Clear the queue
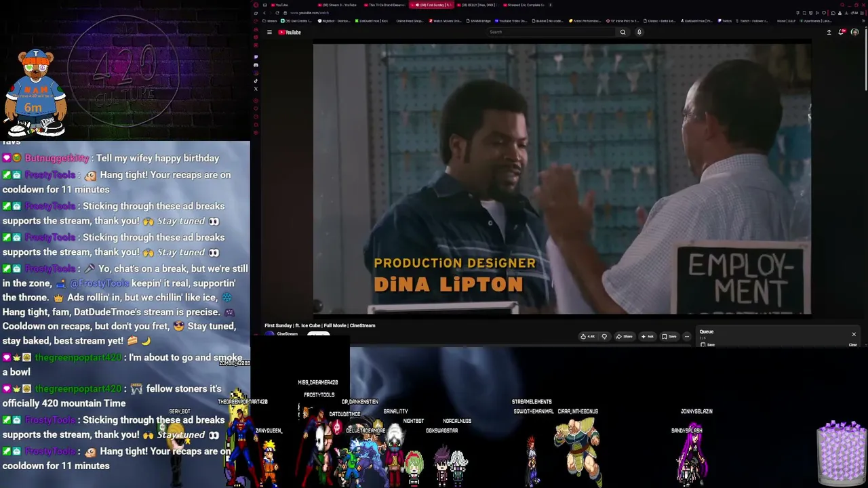Image resolution: width=868 pixels, height=488 pixels. (x=853, y=345)
